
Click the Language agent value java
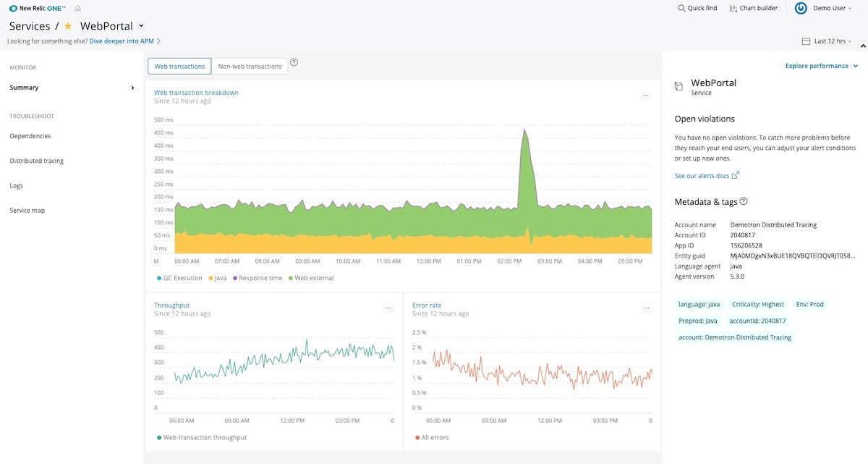pos(736,266)
